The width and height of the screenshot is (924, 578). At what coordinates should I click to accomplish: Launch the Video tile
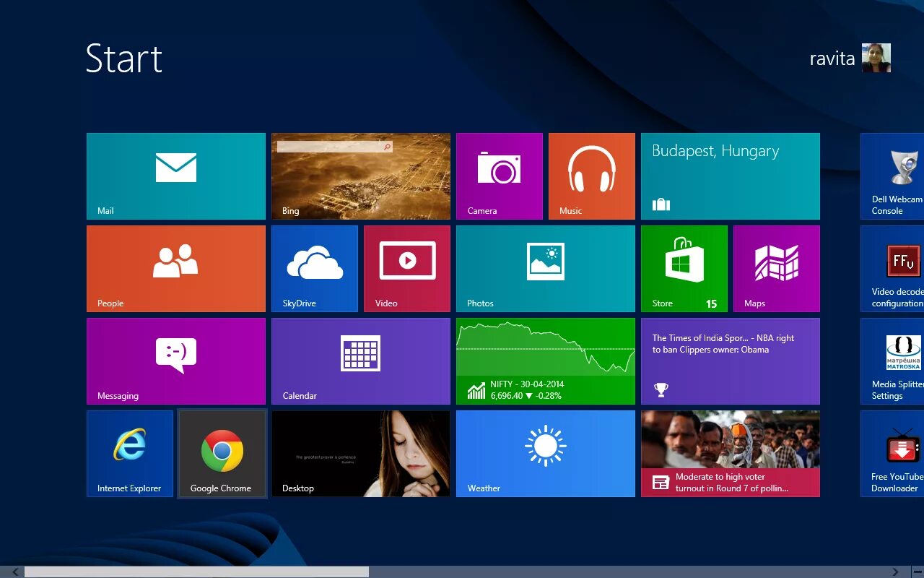[x=407, y=269]
